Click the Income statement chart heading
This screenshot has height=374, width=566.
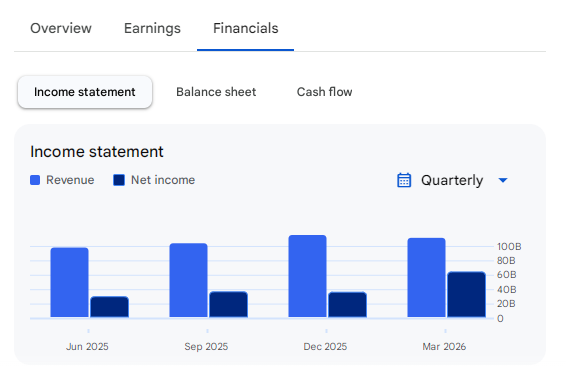(x=97, y=152)
